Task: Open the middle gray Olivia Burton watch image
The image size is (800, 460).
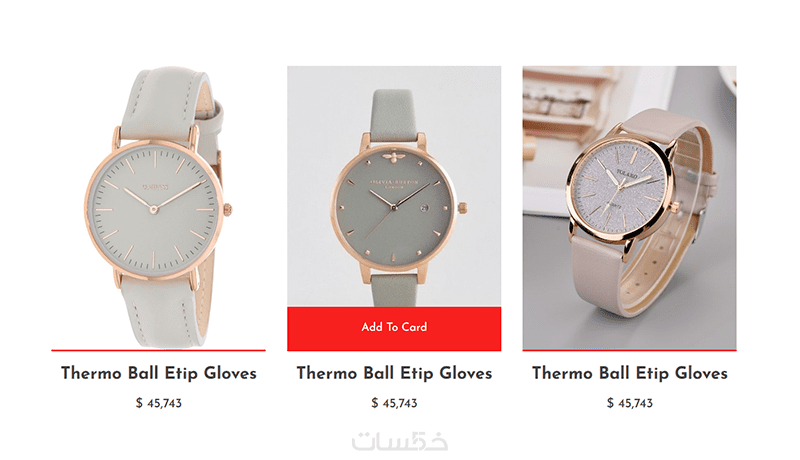Action: coord(394,186)
